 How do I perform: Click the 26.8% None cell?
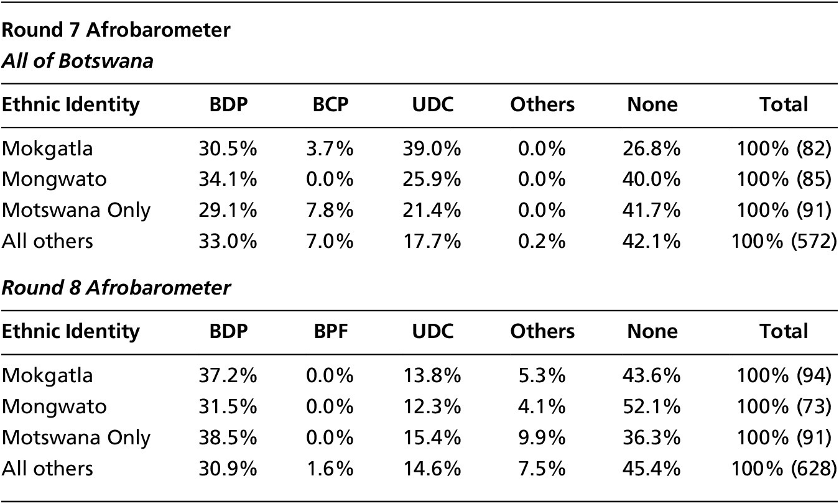[x=652, y=149]
